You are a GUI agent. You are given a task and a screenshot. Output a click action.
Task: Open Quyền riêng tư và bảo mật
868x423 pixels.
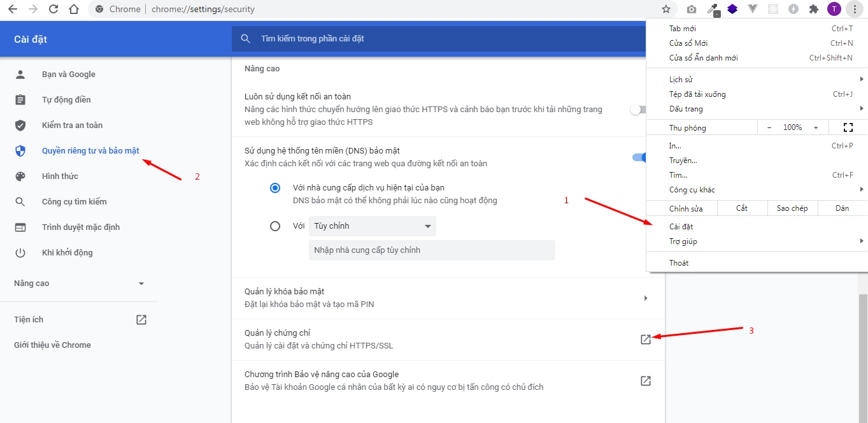point(90,151)
